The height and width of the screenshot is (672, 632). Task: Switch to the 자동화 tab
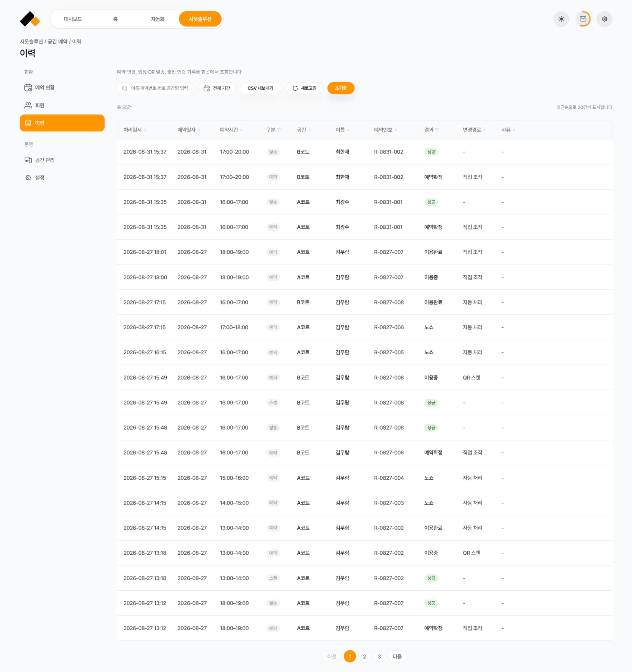(x=158, y=19)
